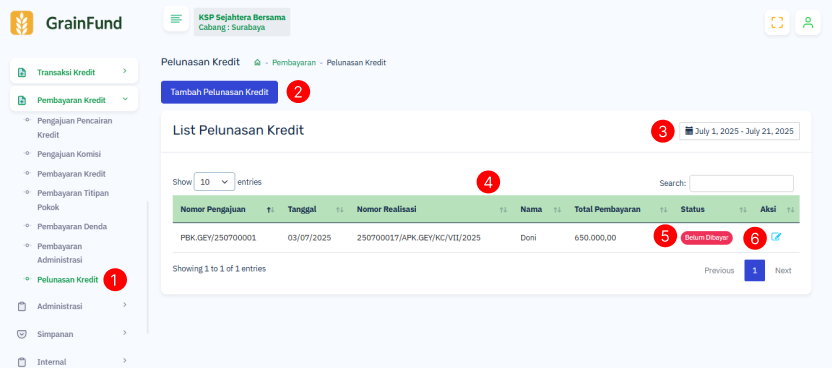
Task: Click the Next pagination button
Action: (x=783, y=270)
